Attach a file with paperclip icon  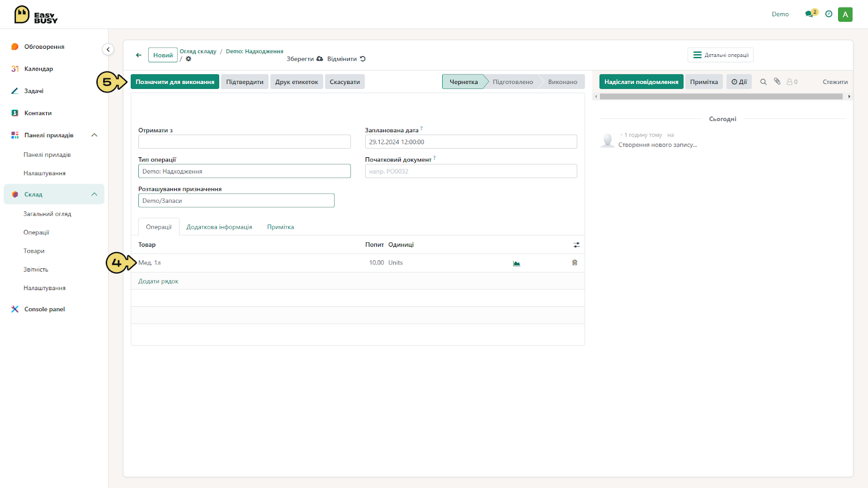click(777, 81)
